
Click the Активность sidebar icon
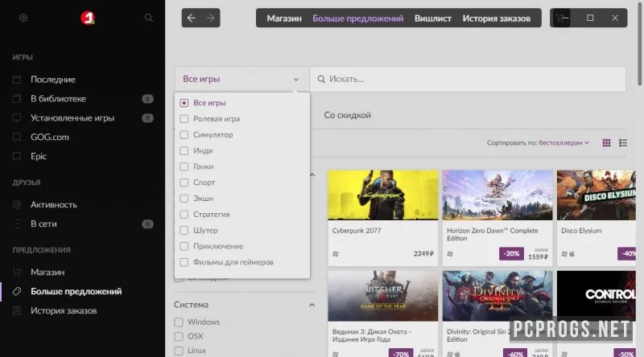coord(17,204)
